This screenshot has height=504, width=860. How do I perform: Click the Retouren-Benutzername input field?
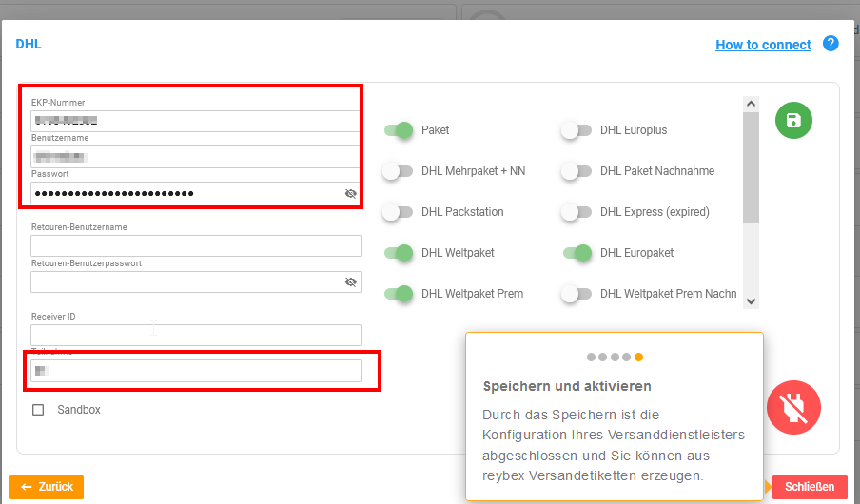coord(196,245)
